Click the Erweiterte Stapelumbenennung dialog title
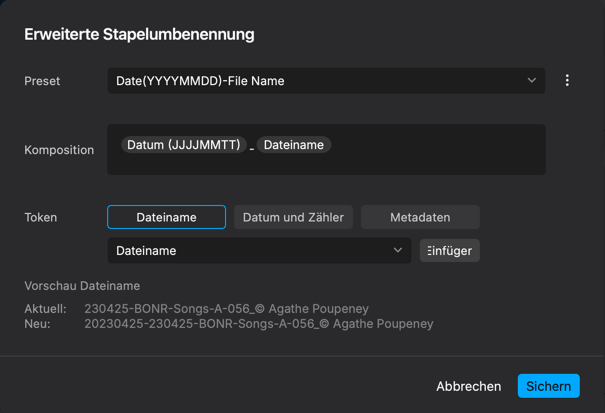The image size is (605, 413). pyautogui.click(x=139, y=34)
